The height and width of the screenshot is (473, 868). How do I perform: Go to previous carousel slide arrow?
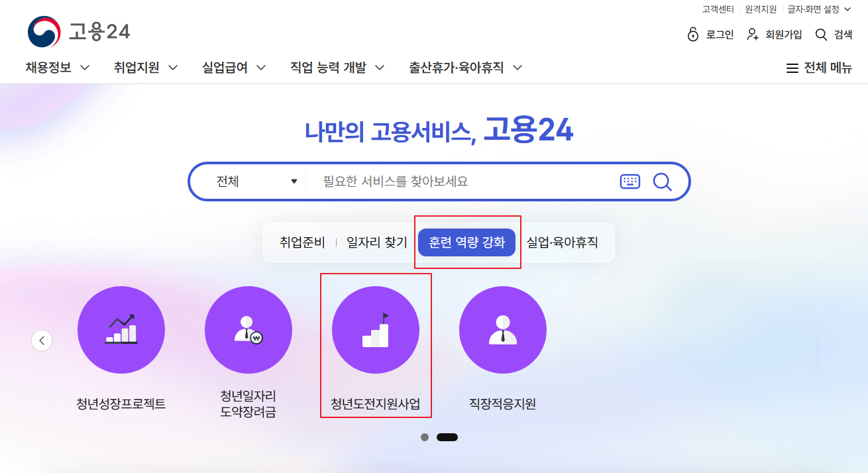[x=42, y=341]
